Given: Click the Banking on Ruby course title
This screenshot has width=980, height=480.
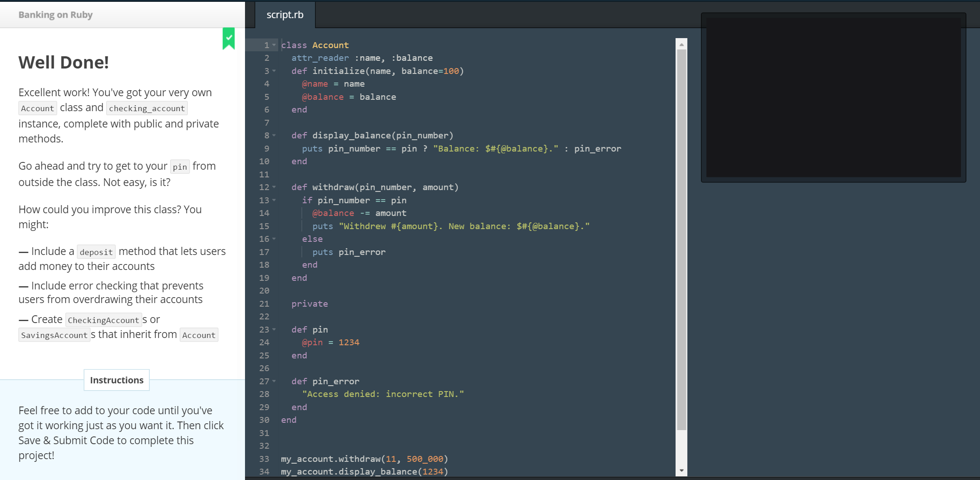Looking at the screenshot, I should pos(55,15).
